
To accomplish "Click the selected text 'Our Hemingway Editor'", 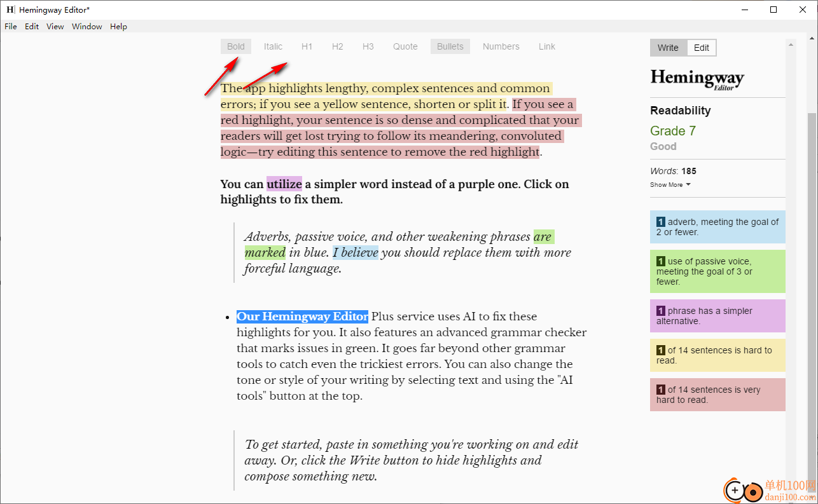I will click(303, 317).
